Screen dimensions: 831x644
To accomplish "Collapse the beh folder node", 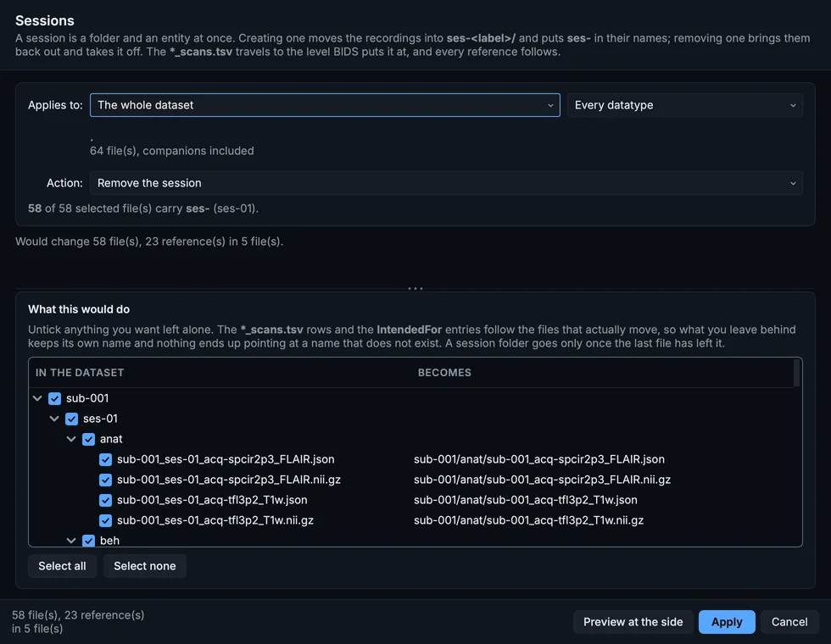I will click(71, 541).
